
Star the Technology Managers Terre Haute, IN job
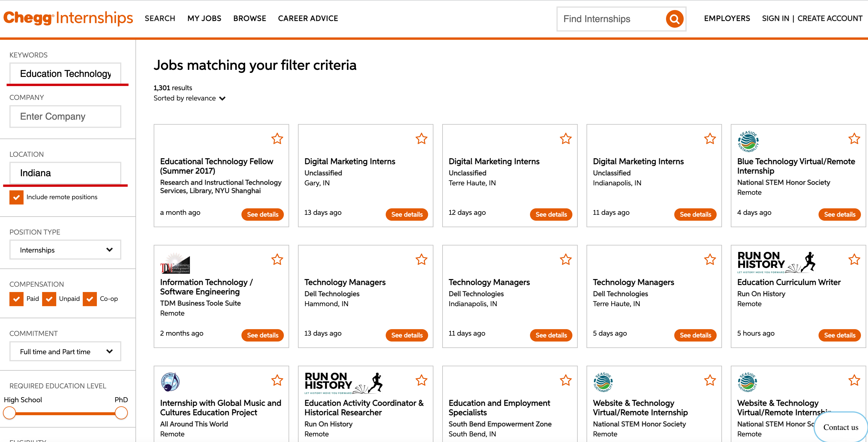point(710,259)
